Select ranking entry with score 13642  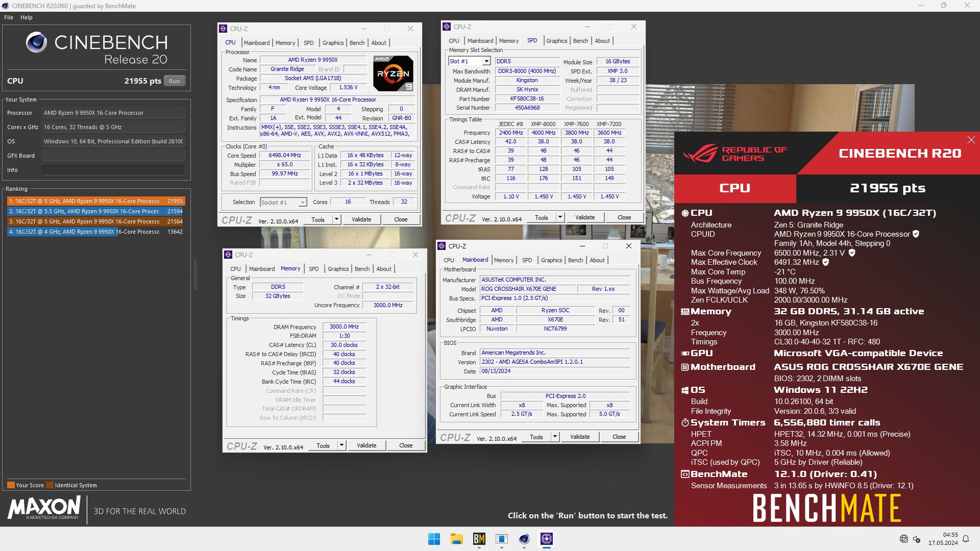click(95, 232)
